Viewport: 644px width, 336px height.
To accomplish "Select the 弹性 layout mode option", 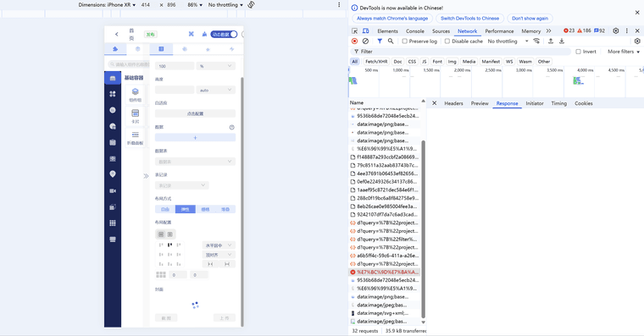I will [x=186, y=209].
